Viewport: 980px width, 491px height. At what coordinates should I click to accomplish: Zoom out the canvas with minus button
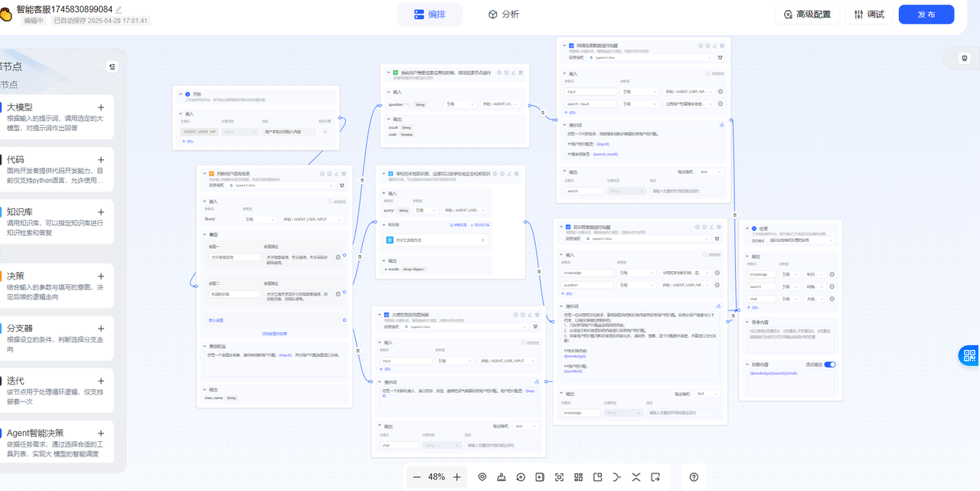point(416,476)
